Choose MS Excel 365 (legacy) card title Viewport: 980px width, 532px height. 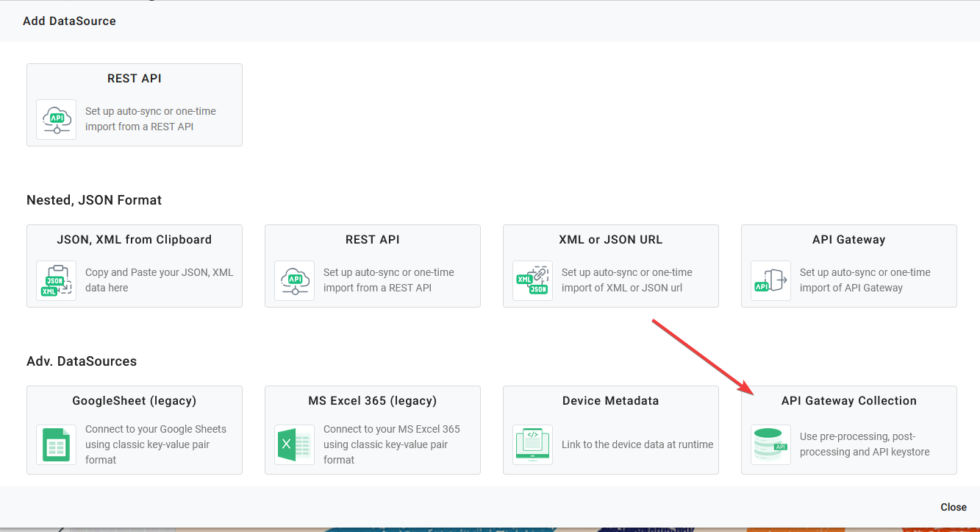(x=373, y=401)
